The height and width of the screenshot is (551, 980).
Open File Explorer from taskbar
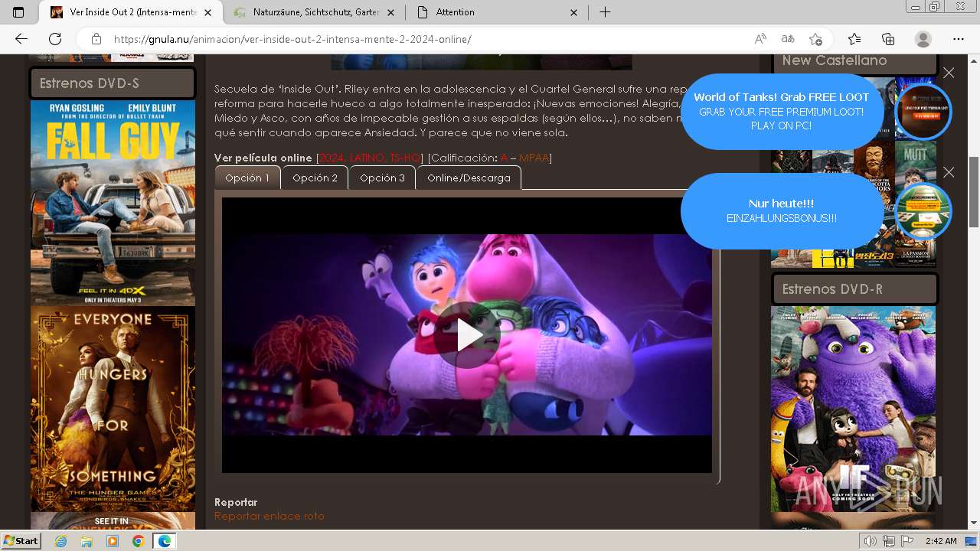(x=87, y=541)
